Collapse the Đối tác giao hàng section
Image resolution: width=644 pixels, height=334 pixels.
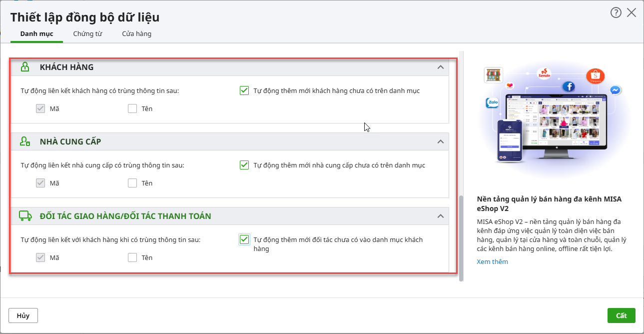[440, 216]
